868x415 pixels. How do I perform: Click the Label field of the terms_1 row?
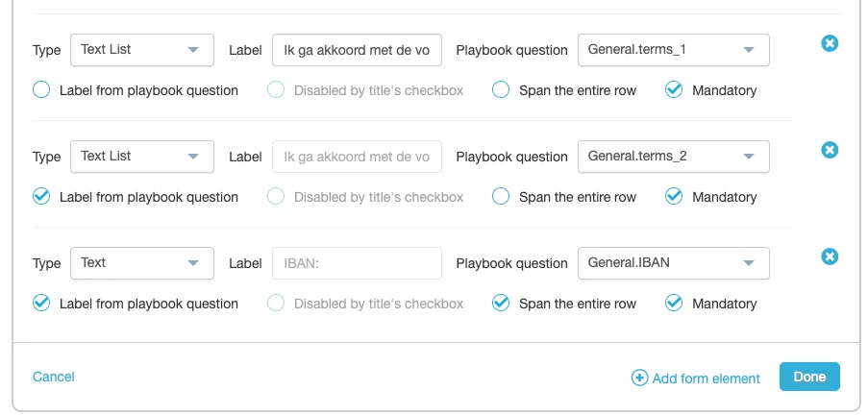(357, 50)
